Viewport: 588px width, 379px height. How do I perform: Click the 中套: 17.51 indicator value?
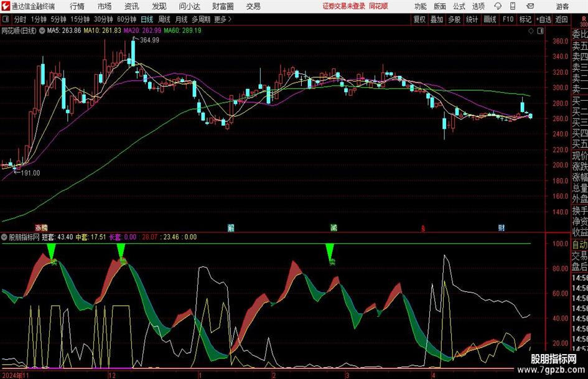pos(91,237)
